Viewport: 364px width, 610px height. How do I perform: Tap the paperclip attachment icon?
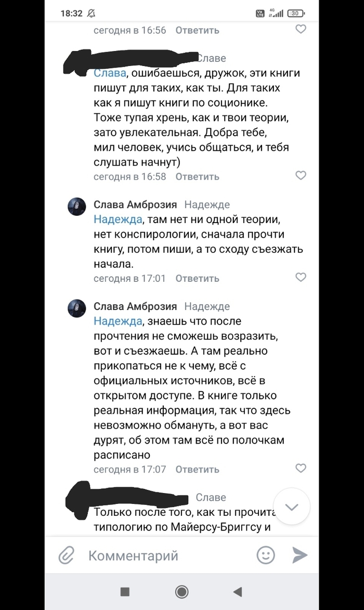pyautogui.click(x=66, y=555)
